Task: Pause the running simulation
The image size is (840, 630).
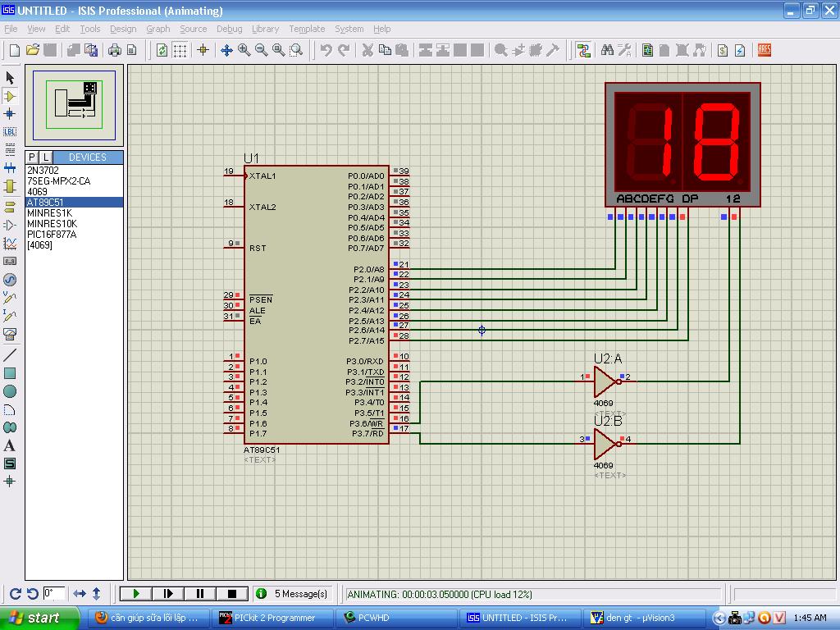Action: coord(200,593)
